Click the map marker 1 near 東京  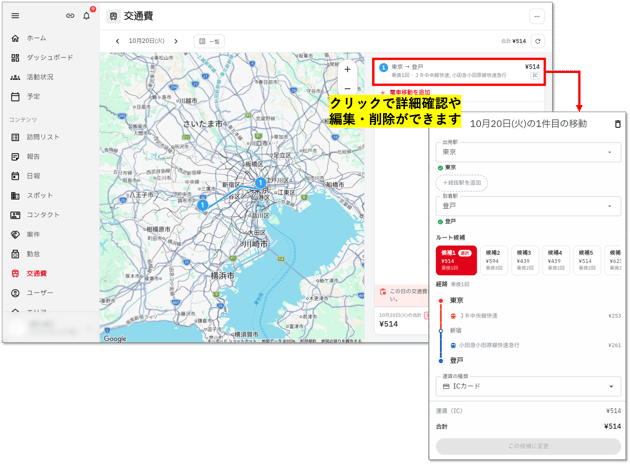pyautogui.click(x=261, y=183)
